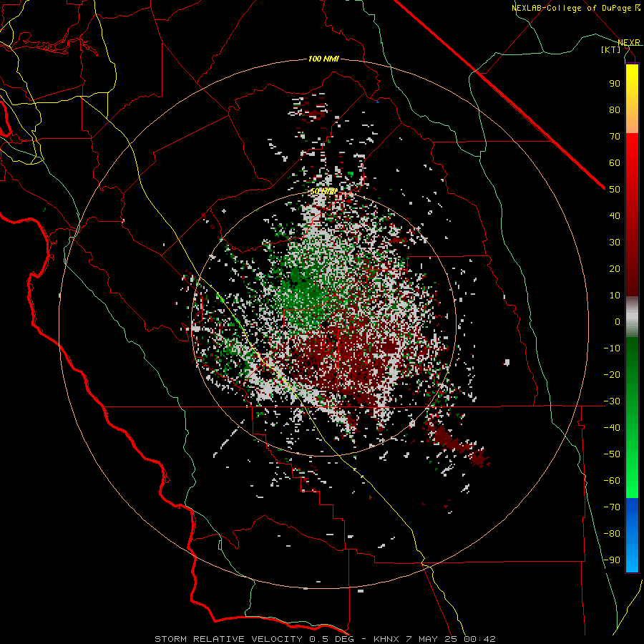644x644 pixels.
Task: Click the 7 MAY 25 date in caption
Action: pyautogui.click(x=431, y=639)
